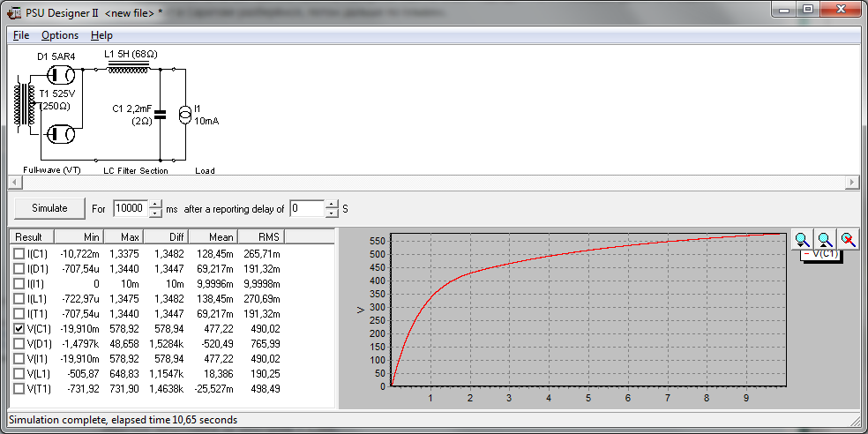
Task: Open the File menu
Action: [21, 35]
